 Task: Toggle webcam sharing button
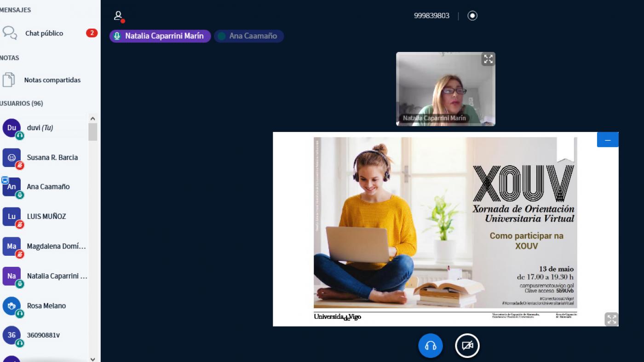pos(467,345)
